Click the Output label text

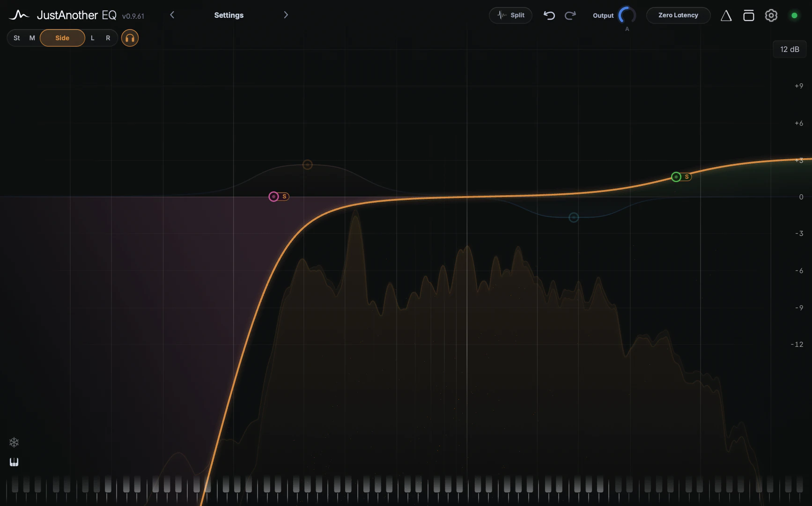603,15
